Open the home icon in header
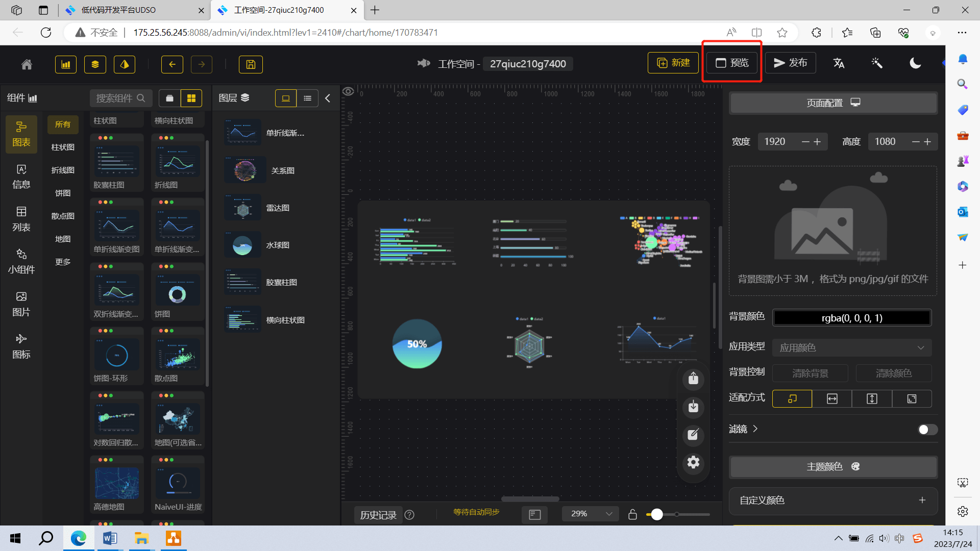This screenshot has height=551, width=980. tap(27, 64)
